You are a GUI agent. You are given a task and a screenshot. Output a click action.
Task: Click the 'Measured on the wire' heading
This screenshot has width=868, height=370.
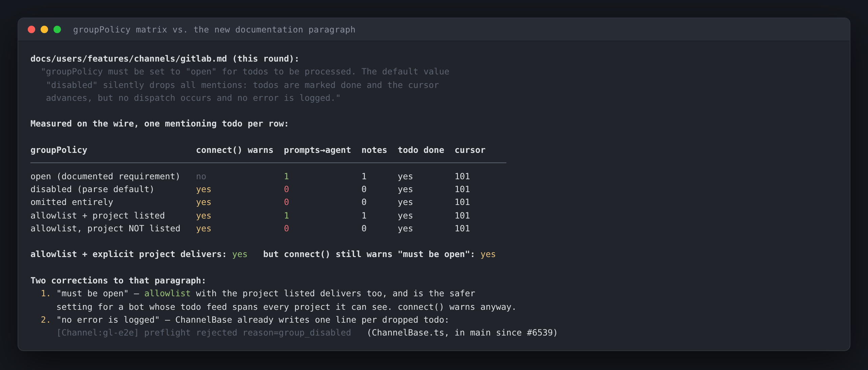pyautogui.click(x=159, y=124)
